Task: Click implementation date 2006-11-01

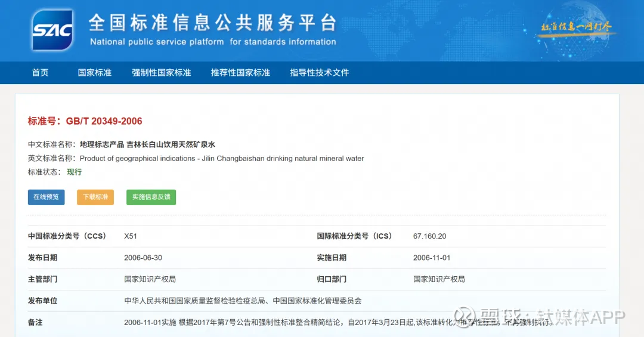Action: 432,258
